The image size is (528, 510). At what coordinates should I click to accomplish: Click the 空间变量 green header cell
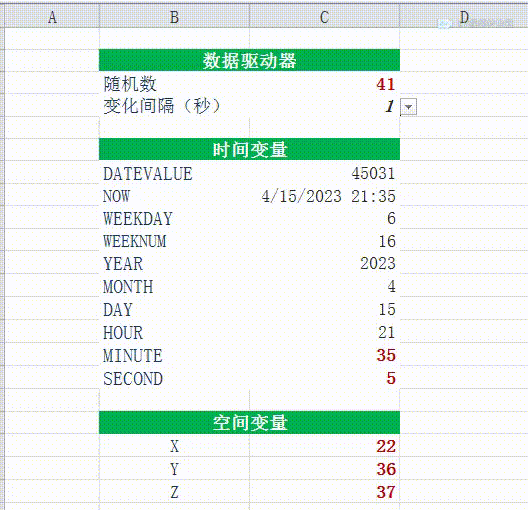(x=250, y=422)
